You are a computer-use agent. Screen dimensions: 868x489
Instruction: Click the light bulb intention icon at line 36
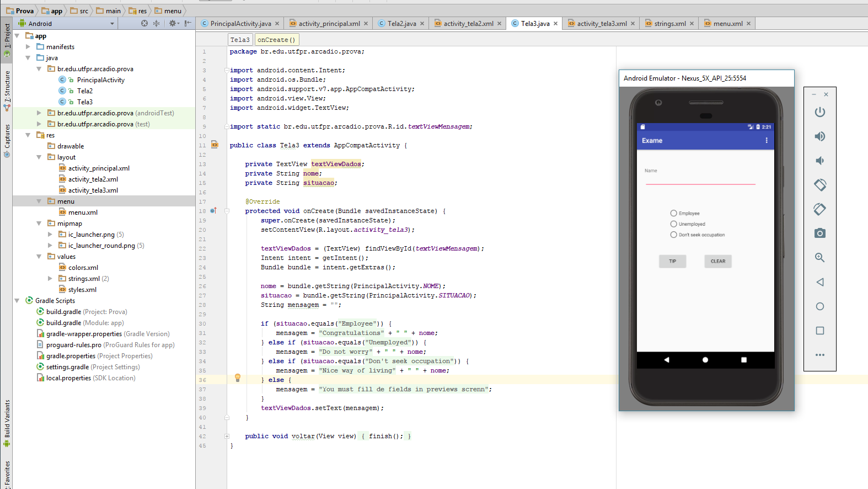pyautogui.click(x=238, y=378)
